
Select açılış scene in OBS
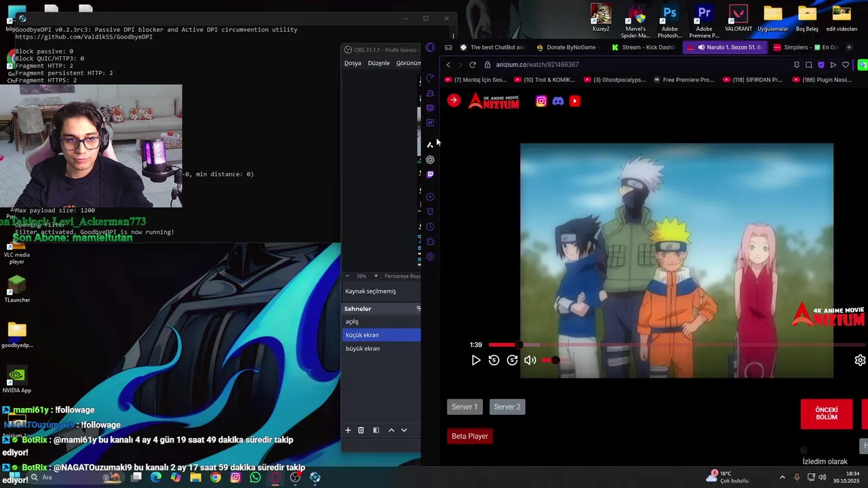tap(381, 321)
